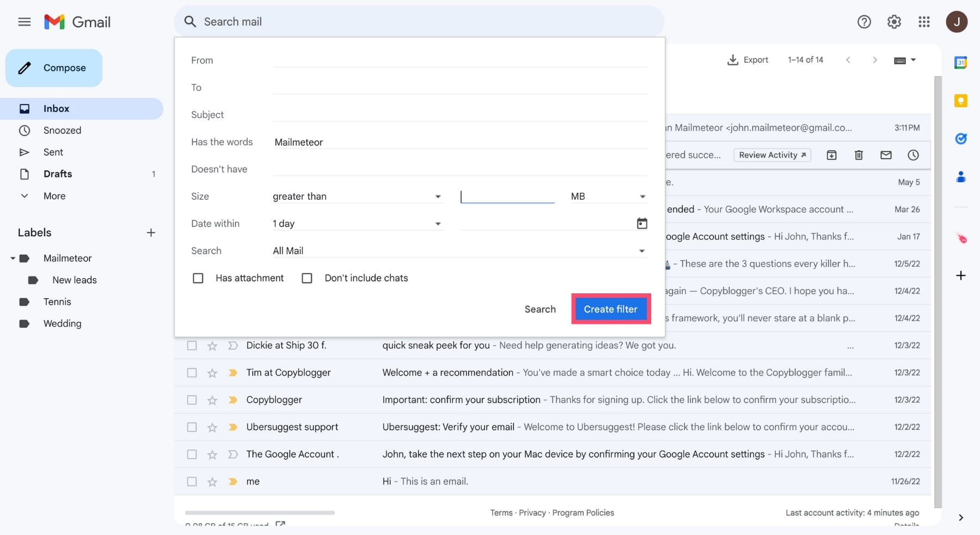Open the Wedding label

(x=62, y=324)
